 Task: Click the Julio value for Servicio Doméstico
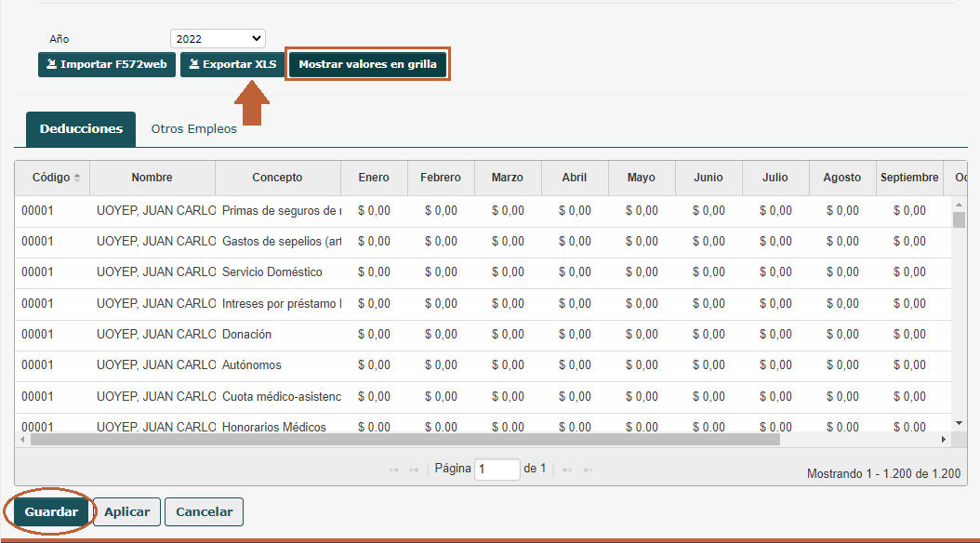point(775,272)
